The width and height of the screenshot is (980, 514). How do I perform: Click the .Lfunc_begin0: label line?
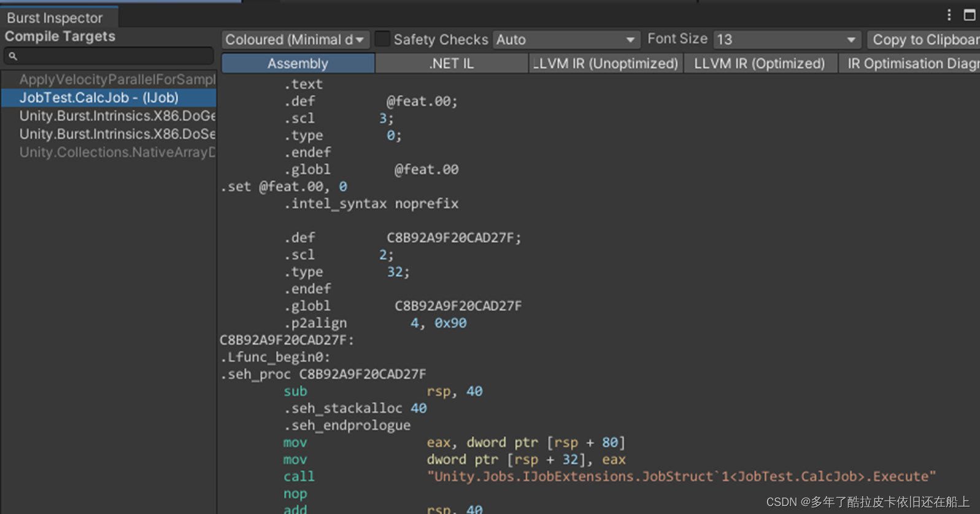point(275,357)
